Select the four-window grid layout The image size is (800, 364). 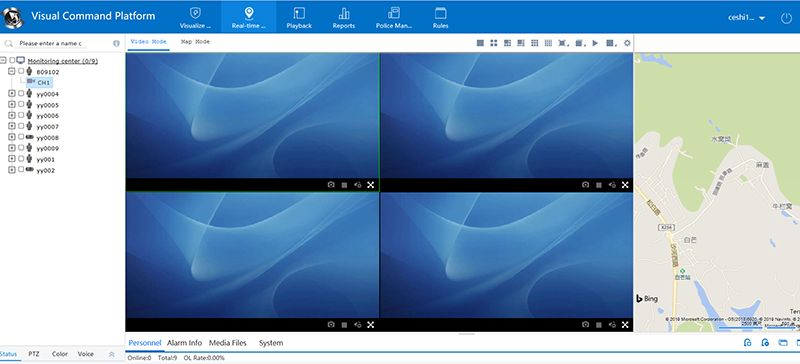[494, 43]
